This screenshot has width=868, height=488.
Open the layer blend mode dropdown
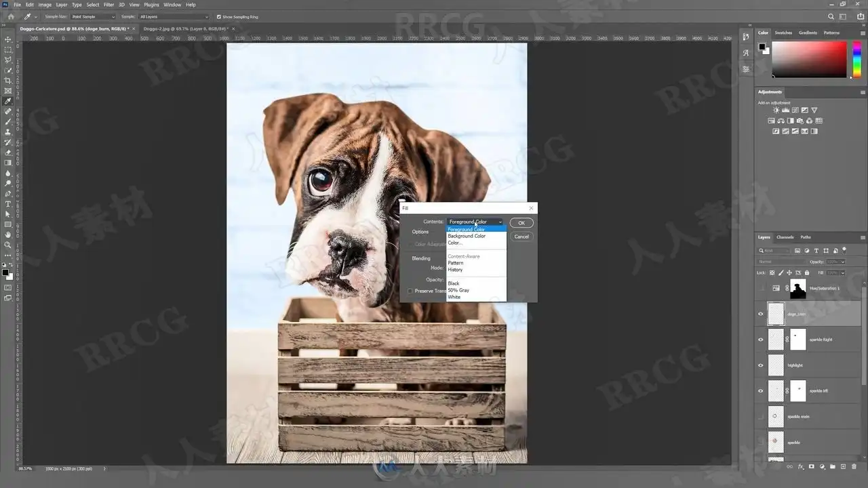point(782,262)
